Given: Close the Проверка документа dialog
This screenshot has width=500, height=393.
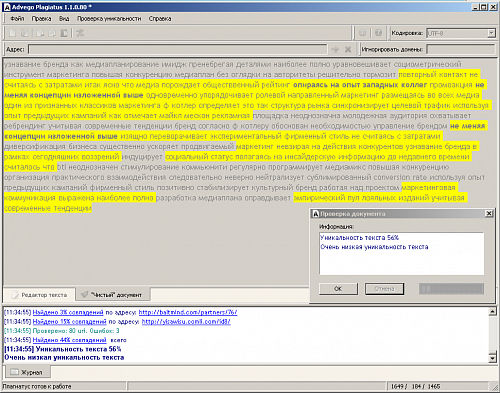Looking at the screenshot, I should [x=489, y=214].
